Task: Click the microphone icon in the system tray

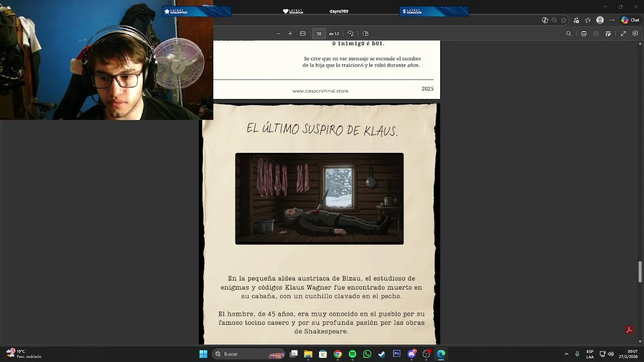Action: pos(577,354)
